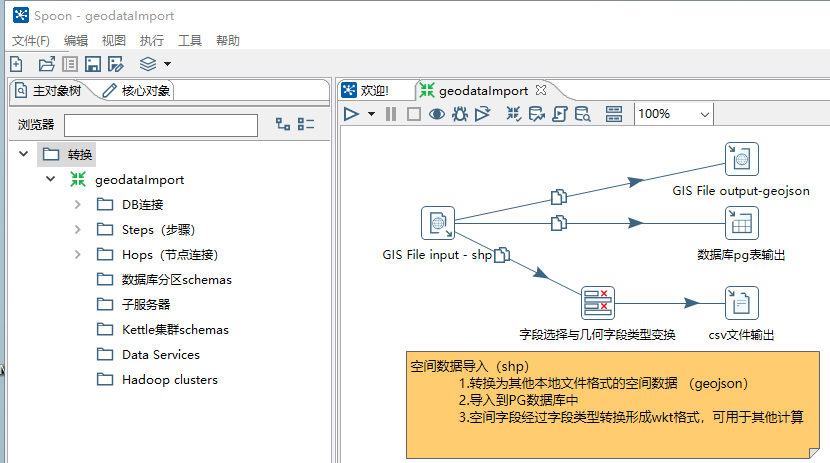Click the Explore repository toolbar icon

click(x=69, y=64)
